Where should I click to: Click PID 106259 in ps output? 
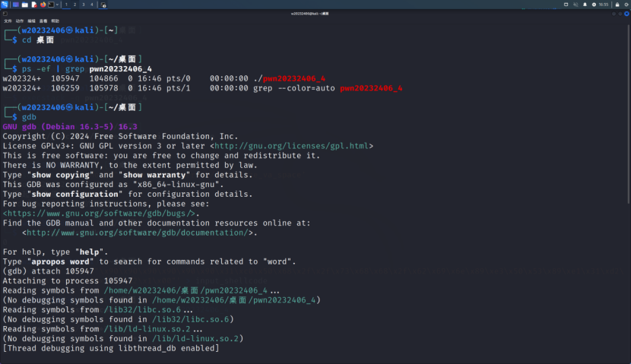(65, 88)
